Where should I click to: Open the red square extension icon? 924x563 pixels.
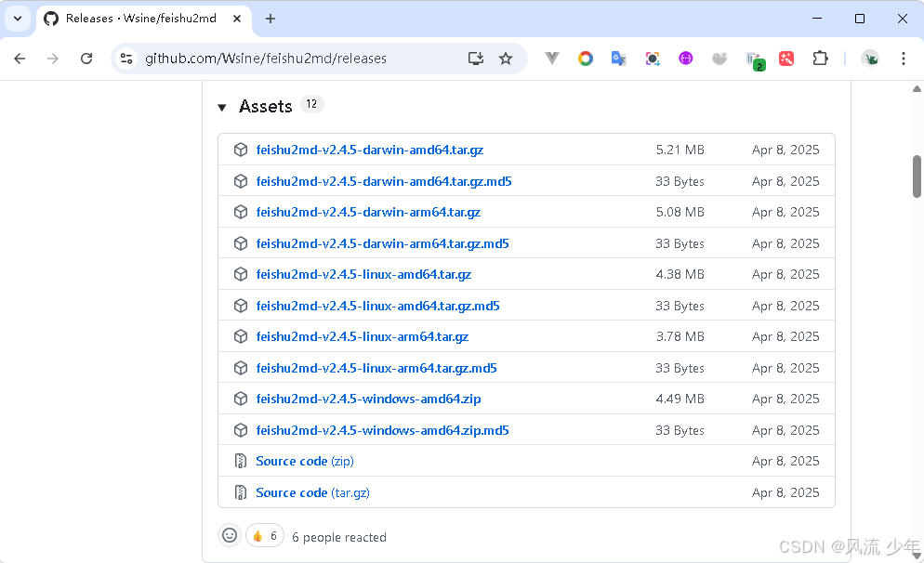click(786, 59)
